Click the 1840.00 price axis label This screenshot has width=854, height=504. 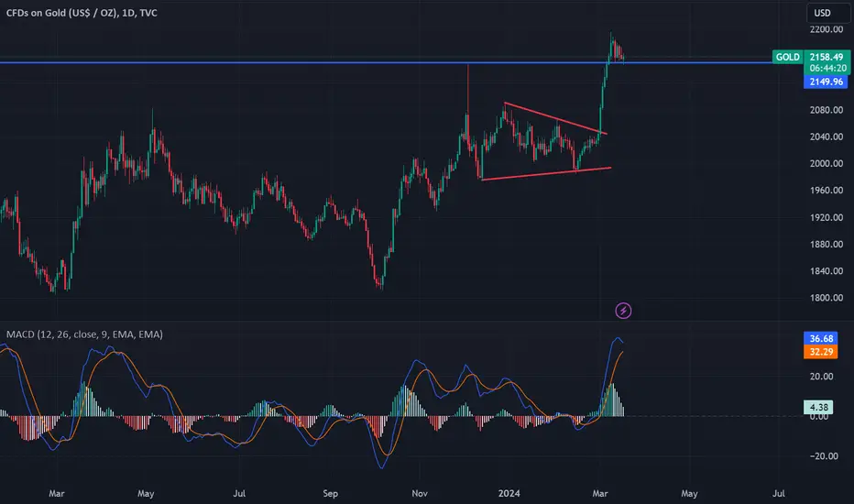tap(827, 271)
